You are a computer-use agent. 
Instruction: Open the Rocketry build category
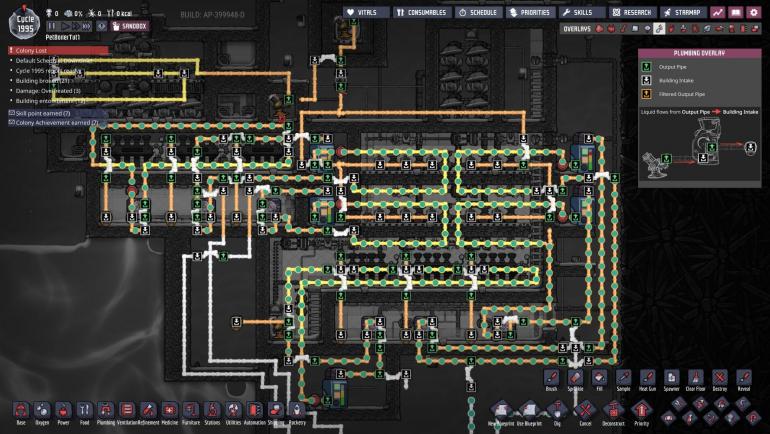click(297, 410)
